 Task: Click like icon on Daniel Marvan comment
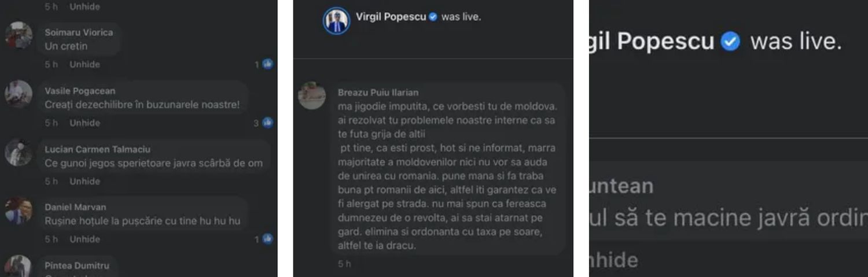tap(267, 239)
